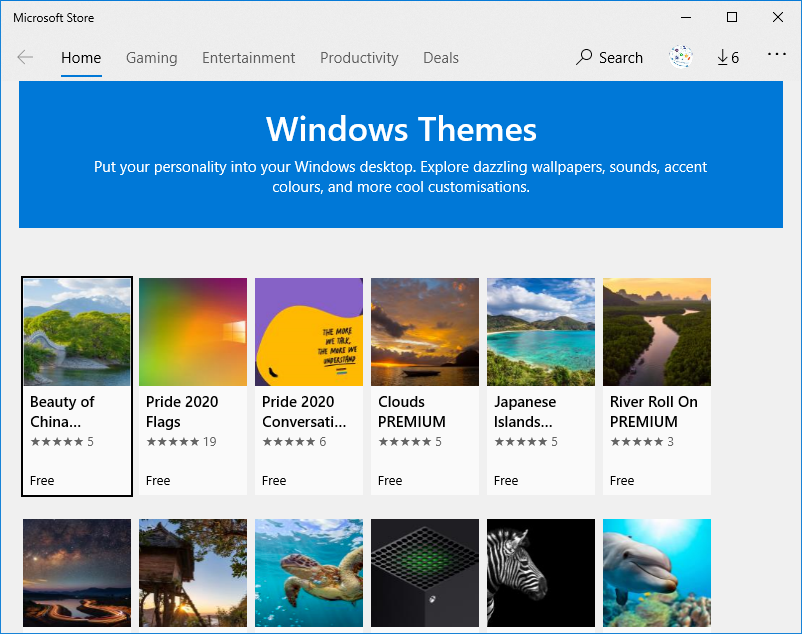802x634 pixels.
Task: Open River Roll On PREMIUM thumbnail
Action: tap(657, 332)
